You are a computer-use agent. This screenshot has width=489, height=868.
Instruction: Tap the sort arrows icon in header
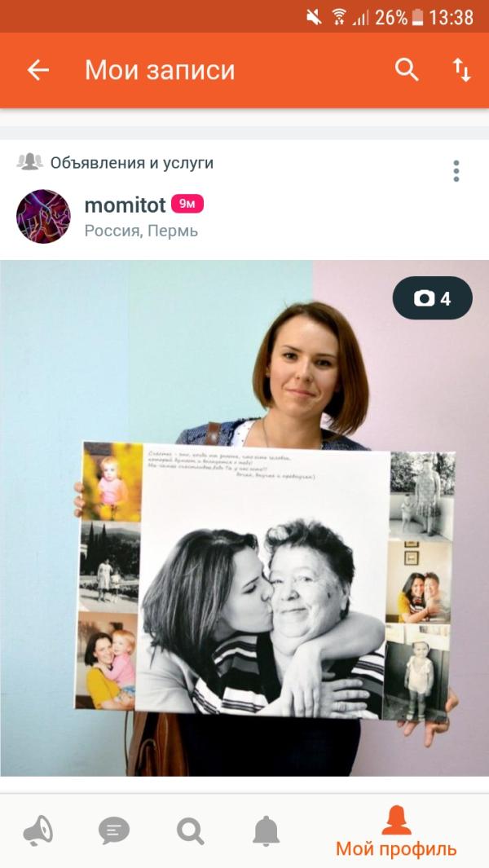click(x=461, y=70)
